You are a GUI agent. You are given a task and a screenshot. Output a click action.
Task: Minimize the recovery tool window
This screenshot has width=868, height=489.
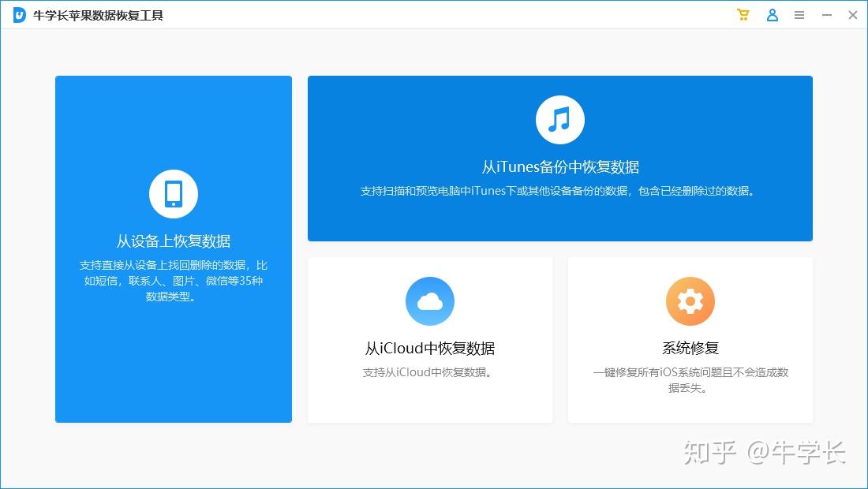827,16
